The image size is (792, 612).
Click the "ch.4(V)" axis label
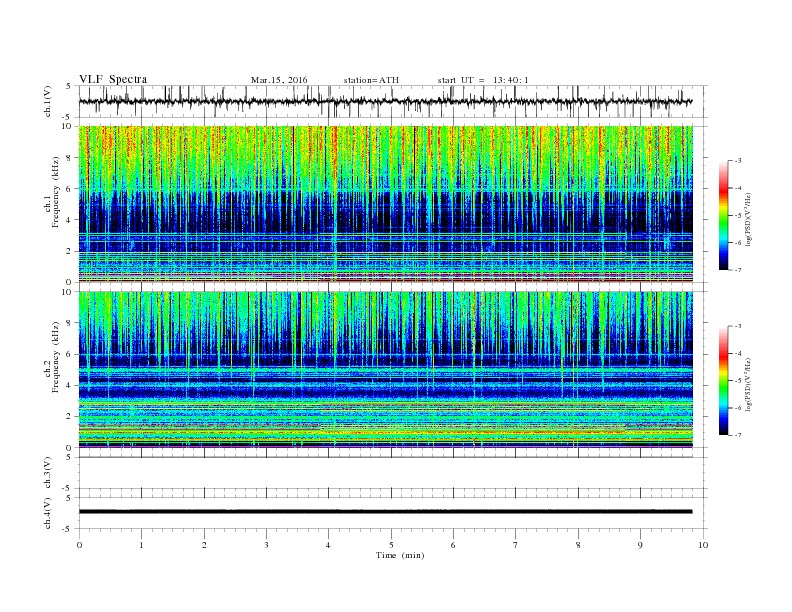pos(48,513)
